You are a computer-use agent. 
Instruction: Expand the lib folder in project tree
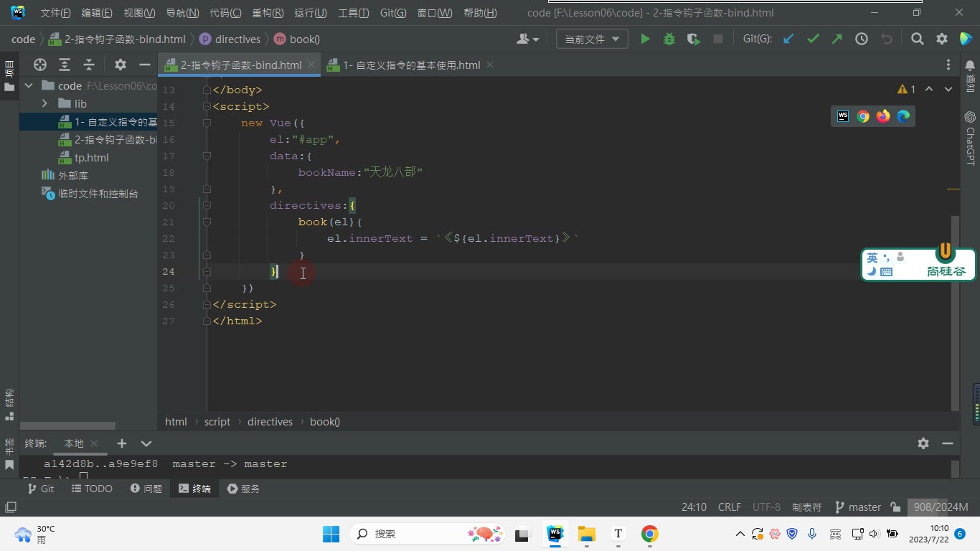pos(44,104)
